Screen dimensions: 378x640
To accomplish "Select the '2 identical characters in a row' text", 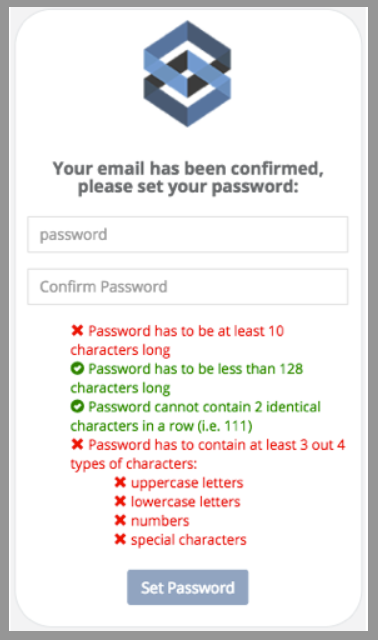I will [196, 416].
